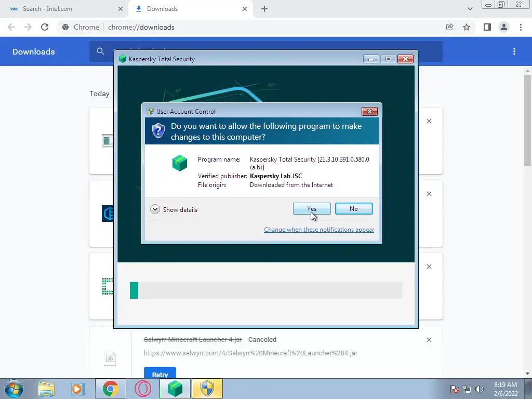Go back in Chrome
Screen dimensions: 532x399
[x=11, y=27]
